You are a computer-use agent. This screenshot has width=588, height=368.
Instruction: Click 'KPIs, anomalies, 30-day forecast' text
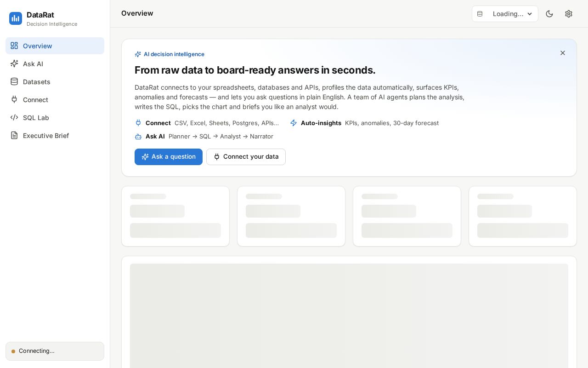(x=392, y=123)
